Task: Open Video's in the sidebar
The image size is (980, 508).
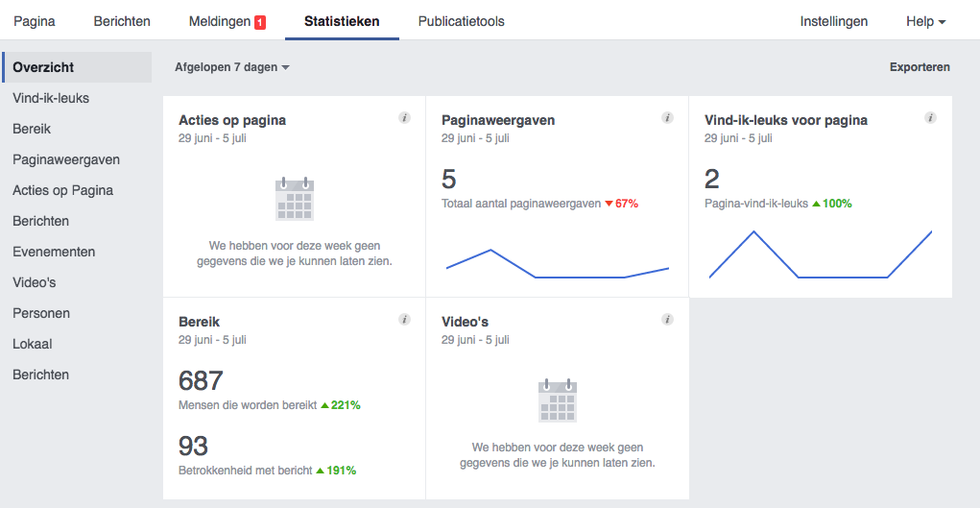Action: (x=35, y=282)
